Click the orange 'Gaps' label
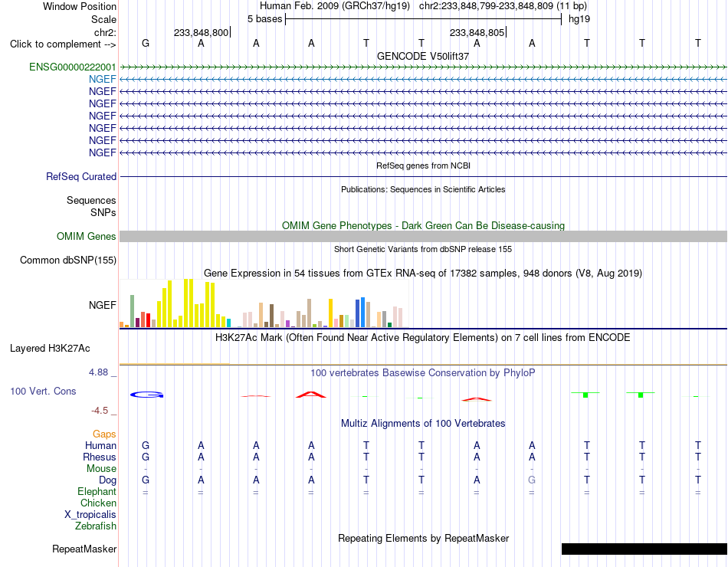 click(104, 434)
